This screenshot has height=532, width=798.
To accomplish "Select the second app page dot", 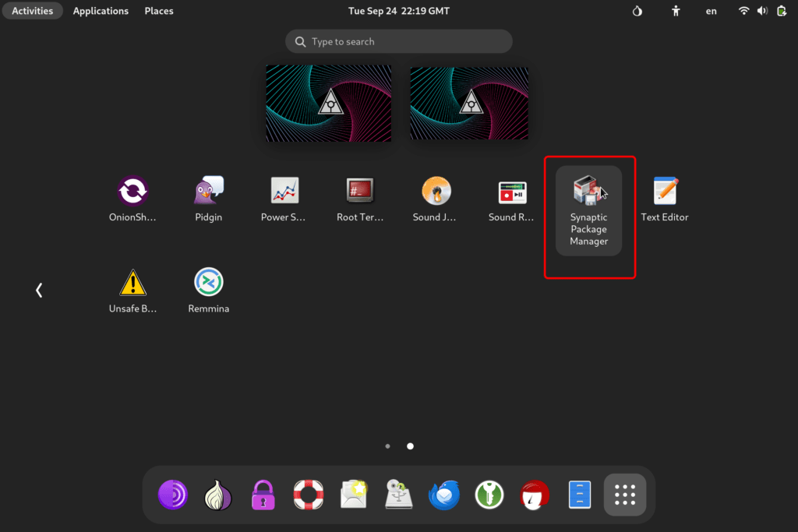I will point(410,446).
